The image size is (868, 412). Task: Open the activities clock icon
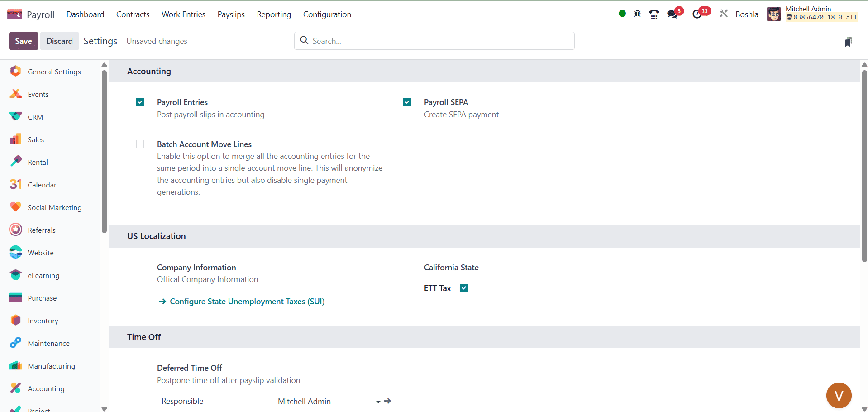697,14
